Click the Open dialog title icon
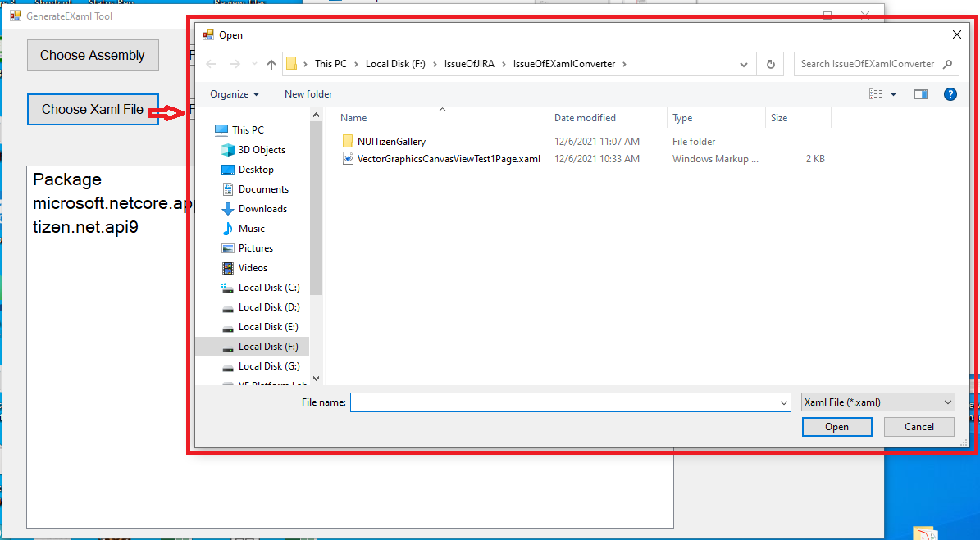This screenshot has height=540, width=980. point(208,35)
